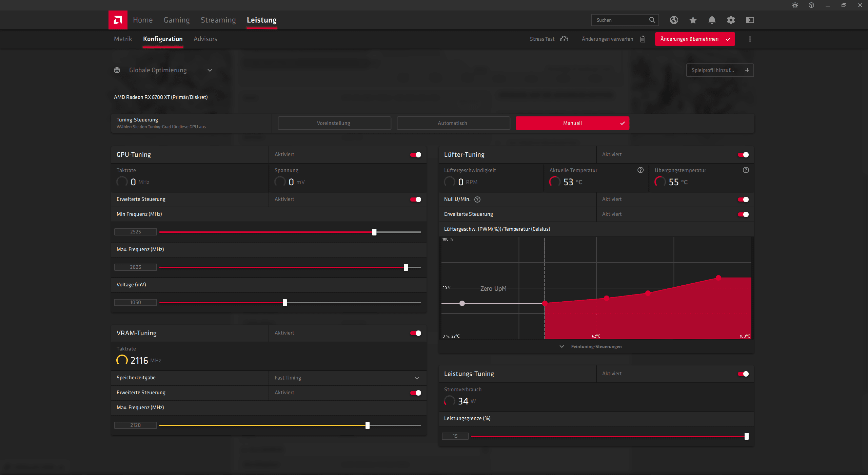
Task: Open notifications bell icon
Action: click(x=712, y=20)
